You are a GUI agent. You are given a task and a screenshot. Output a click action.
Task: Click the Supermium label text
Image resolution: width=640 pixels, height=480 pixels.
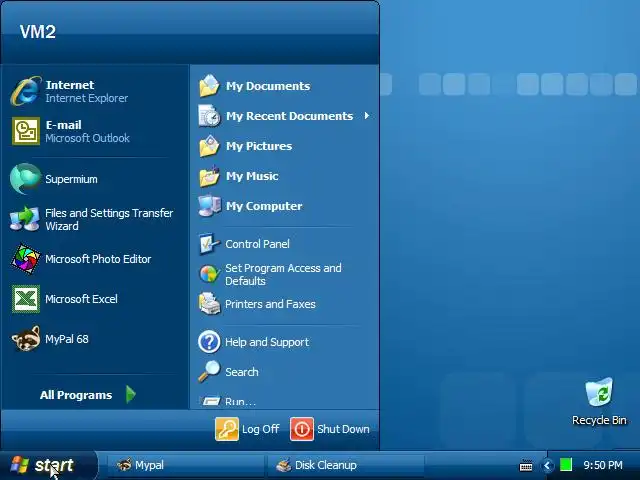click(x=71, y=179)
